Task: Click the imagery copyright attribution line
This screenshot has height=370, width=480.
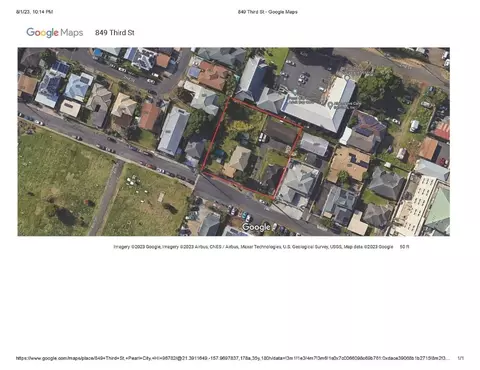Action: (253, 247)
